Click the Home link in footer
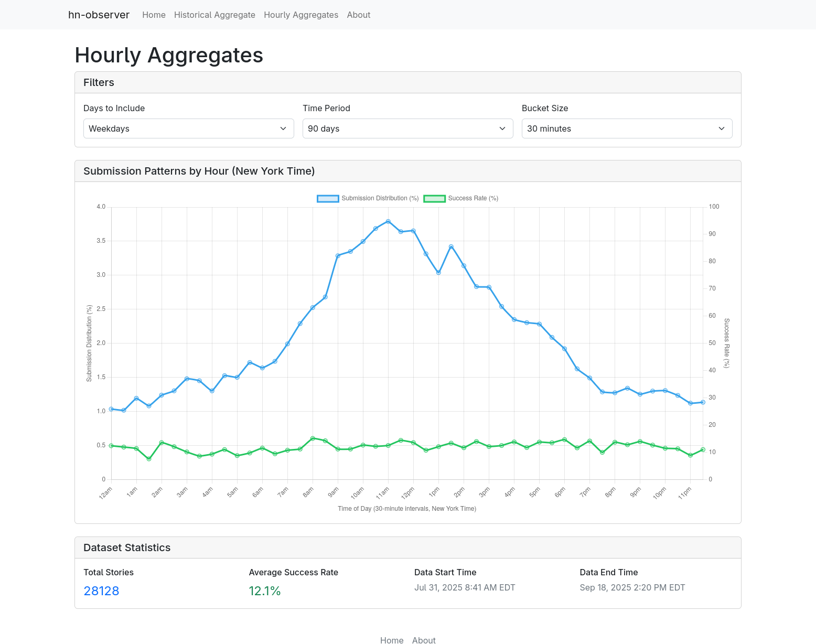816x644 pixels. point(392,640)
